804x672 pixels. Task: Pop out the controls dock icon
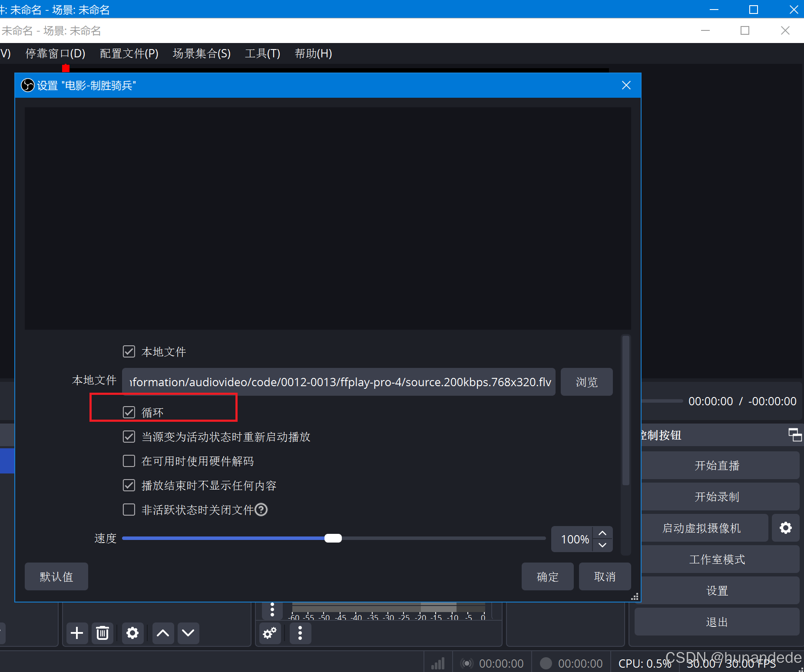(x=795, y=435)
